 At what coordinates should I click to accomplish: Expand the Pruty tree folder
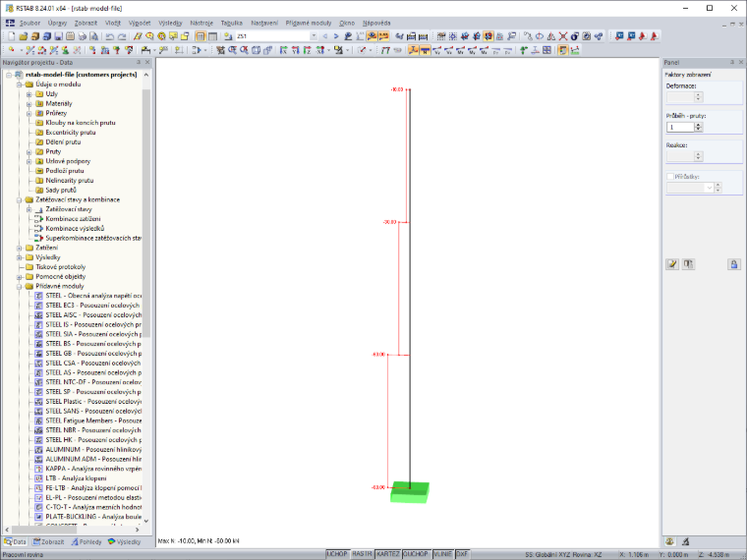point(29,152)
